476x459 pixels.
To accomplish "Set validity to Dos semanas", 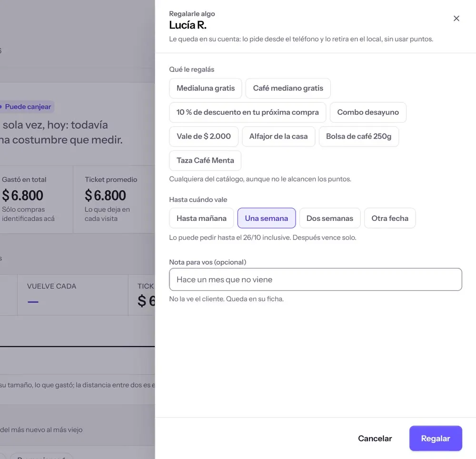I will [330, 218].
